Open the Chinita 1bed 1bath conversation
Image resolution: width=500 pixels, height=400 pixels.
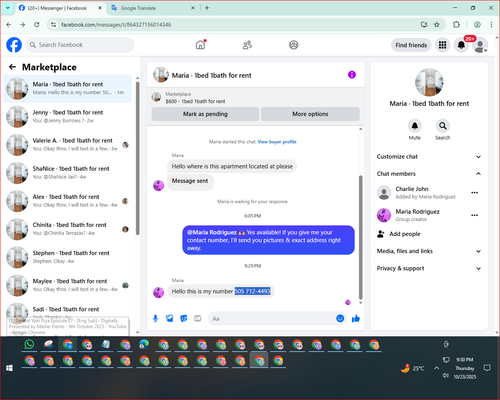tap(67, 229)
